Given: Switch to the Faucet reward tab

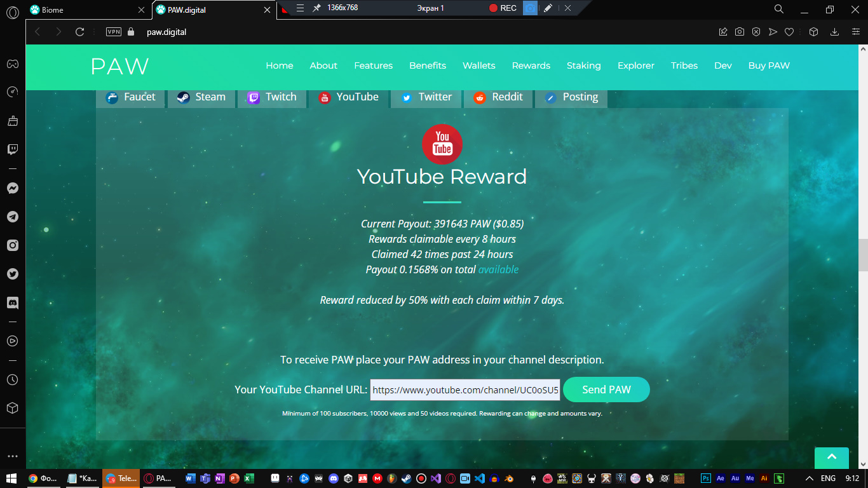Looking at the screenshot, I should 131,97.
